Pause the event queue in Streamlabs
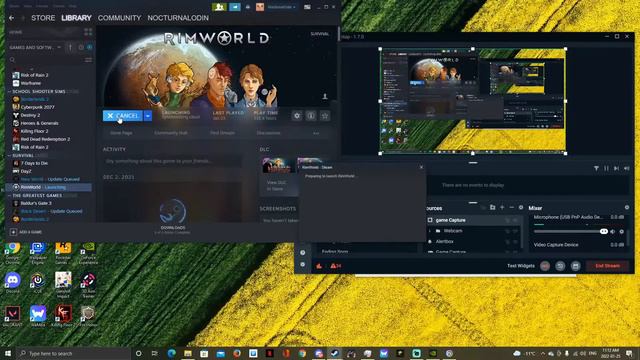640x360 pixels. 606,168
